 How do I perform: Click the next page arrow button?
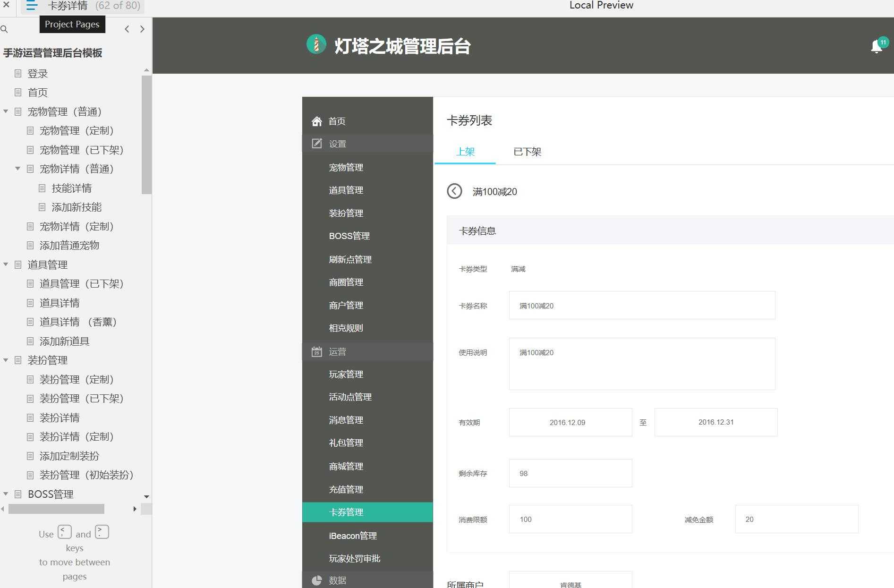142,29
